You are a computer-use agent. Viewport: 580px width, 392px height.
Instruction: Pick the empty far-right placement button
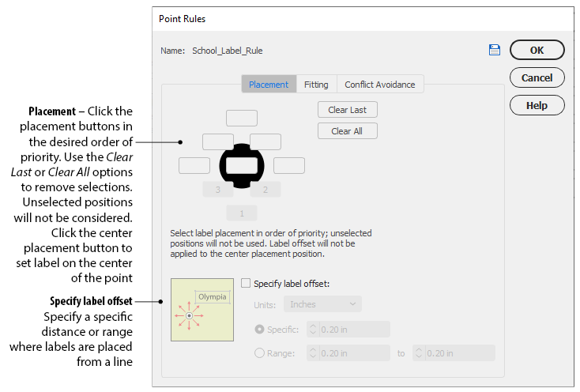pos(289,166)
